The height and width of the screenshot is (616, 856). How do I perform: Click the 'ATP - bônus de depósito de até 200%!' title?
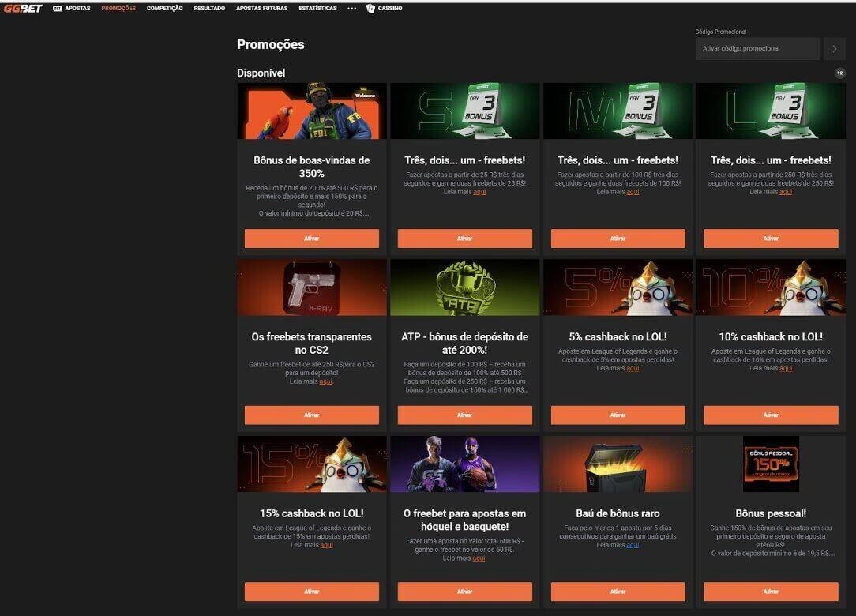pyautogui.click(x=464, y=343)
